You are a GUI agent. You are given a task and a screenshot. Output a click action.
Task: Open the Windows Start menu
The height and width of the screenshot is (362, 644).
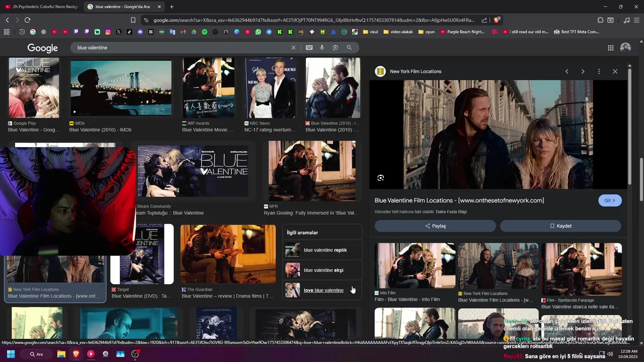11,354
